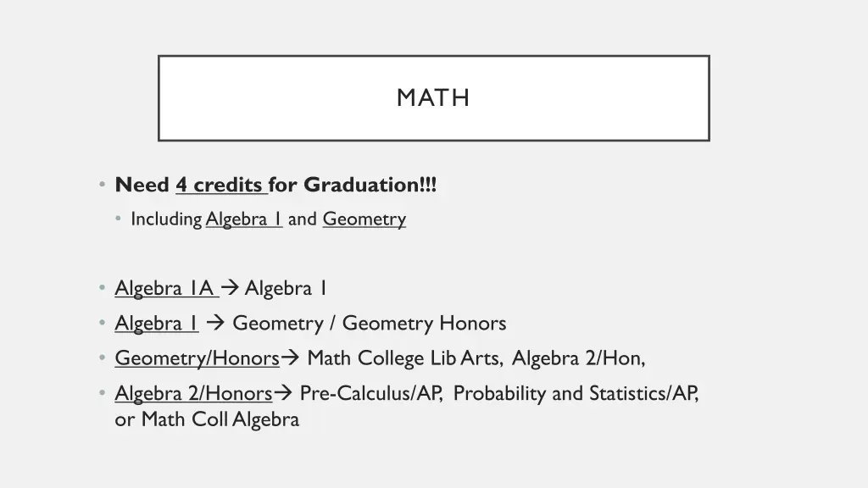Click 'or Math Coll Algebra' text
Viewport: 868px width, 488px height.
pos(207,419)
